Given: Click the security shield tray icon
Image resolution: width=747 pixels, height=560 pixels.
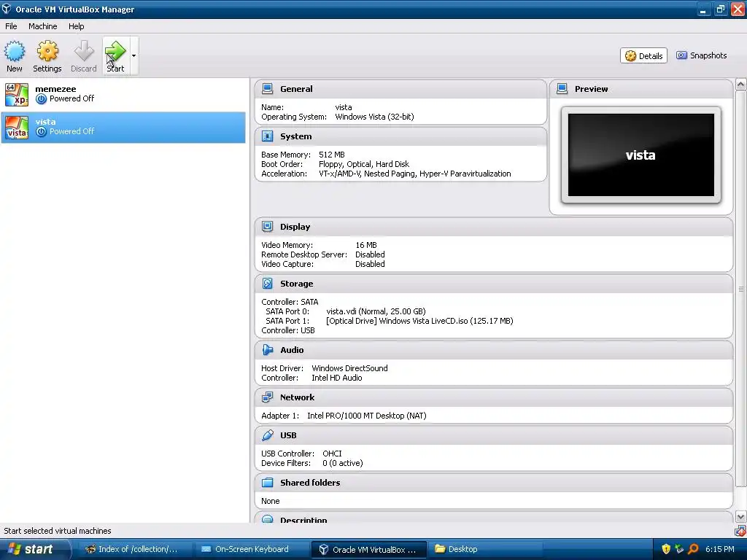Looking at the screenshot, I should pos(666,549).
